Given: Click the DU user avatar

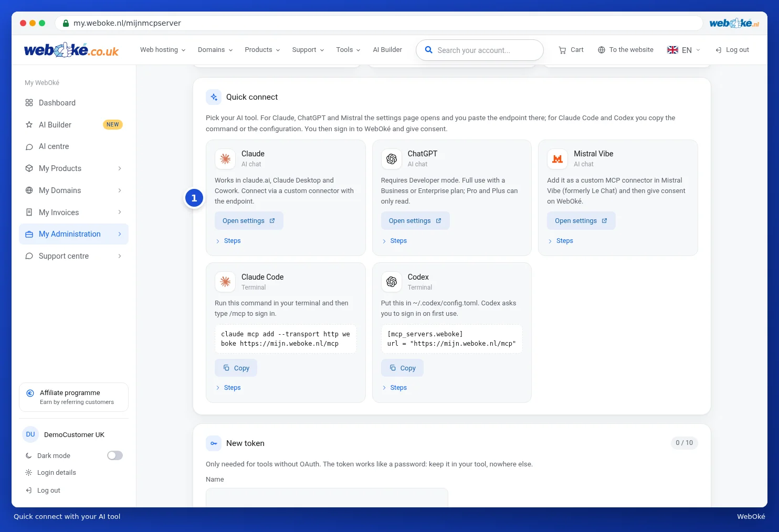Looking at the screenshot, I should pos(30,434).
